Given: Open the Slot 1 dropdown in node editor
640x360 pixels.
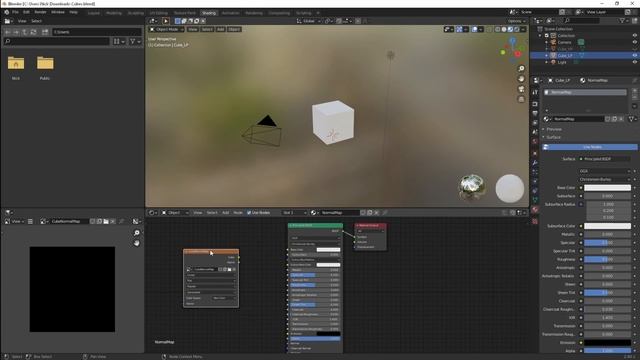Looking at the screenshot, I should [x=294, y=213].
